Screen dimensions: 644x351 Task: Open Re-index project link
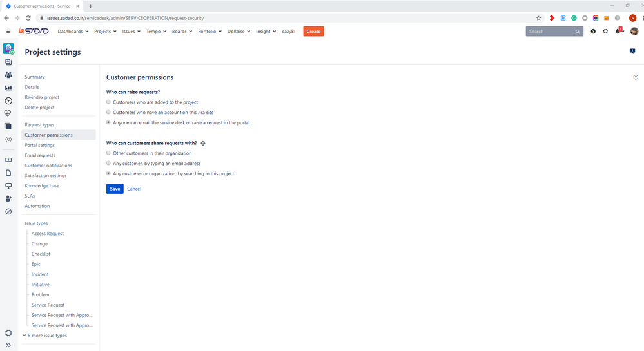pos(42,97)
